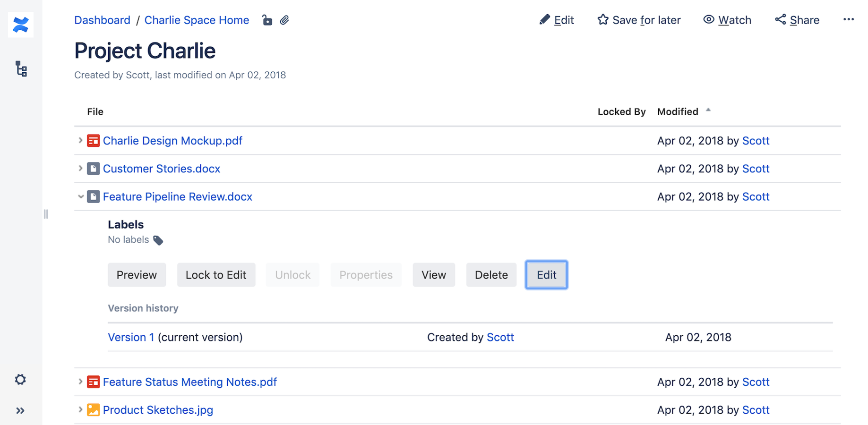The width and height of the screenshot is (868, 425).
Task: Open the more actions menu
Action: click(849, 19)
